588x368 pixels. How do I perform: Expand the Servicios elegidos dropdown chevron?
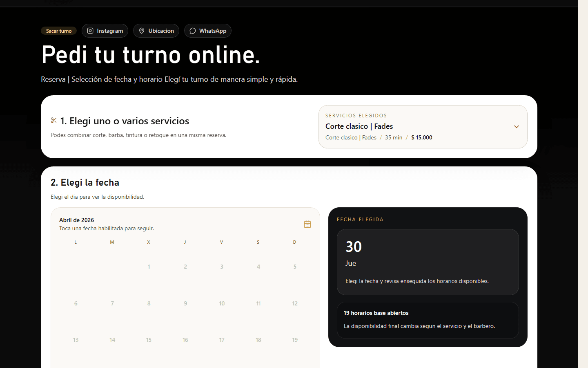coord(517,127)
